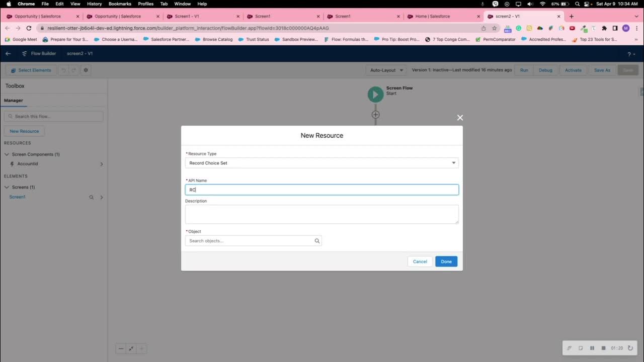Click the Search objects field
Image resolution: width=644 pixels, height=362 pixels.
254,241
